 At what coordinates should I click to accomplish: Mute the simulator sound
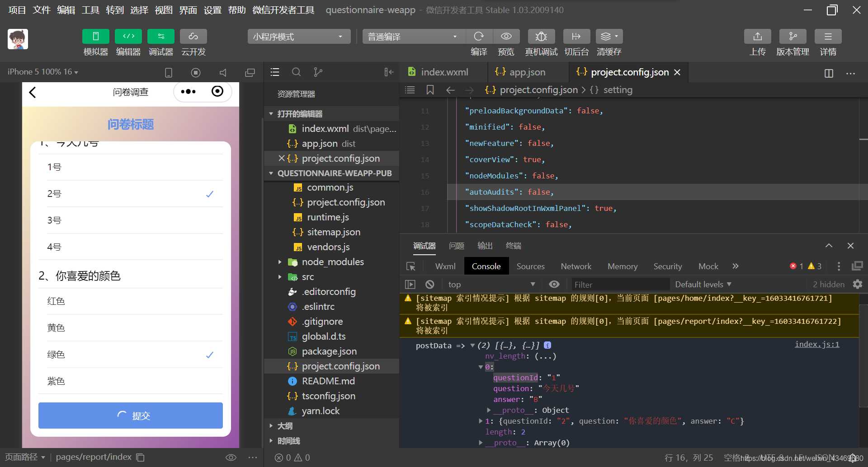223,72
